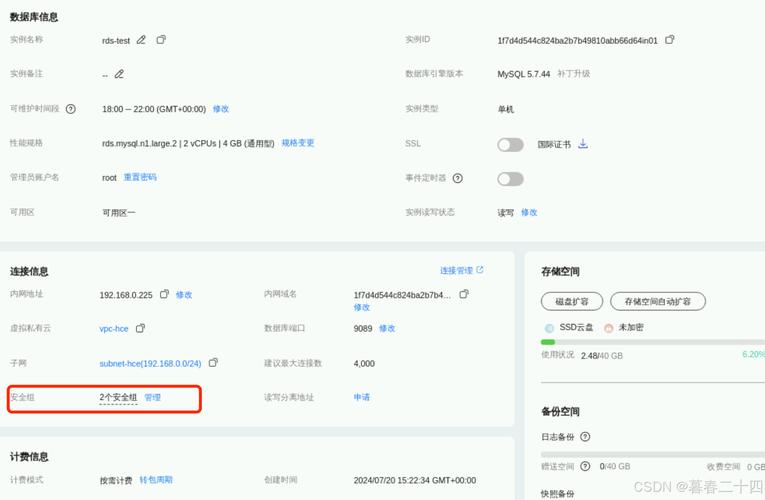Switch billing to yearly/monthly (转包周期)
Viewport: 765px width, 500px height.
click(156, 480)
